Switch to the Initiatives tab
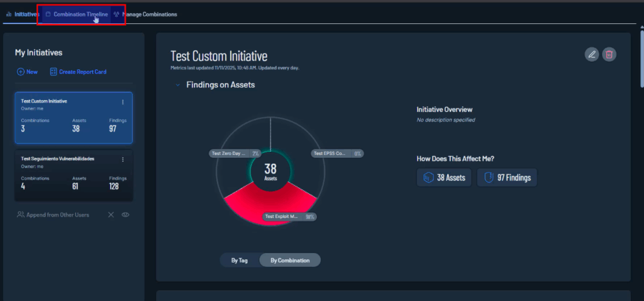 coord(23,14)
